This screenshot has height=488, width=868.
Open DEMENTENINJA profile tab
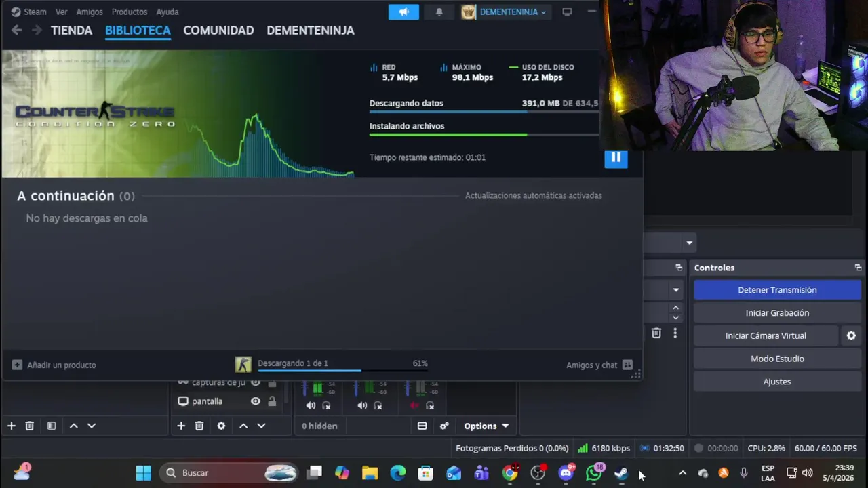tap(311, 30)
